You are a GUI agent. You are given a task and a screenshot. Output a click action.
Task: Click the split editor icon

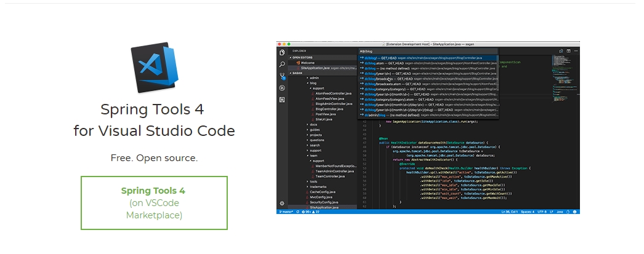point(568,51)
